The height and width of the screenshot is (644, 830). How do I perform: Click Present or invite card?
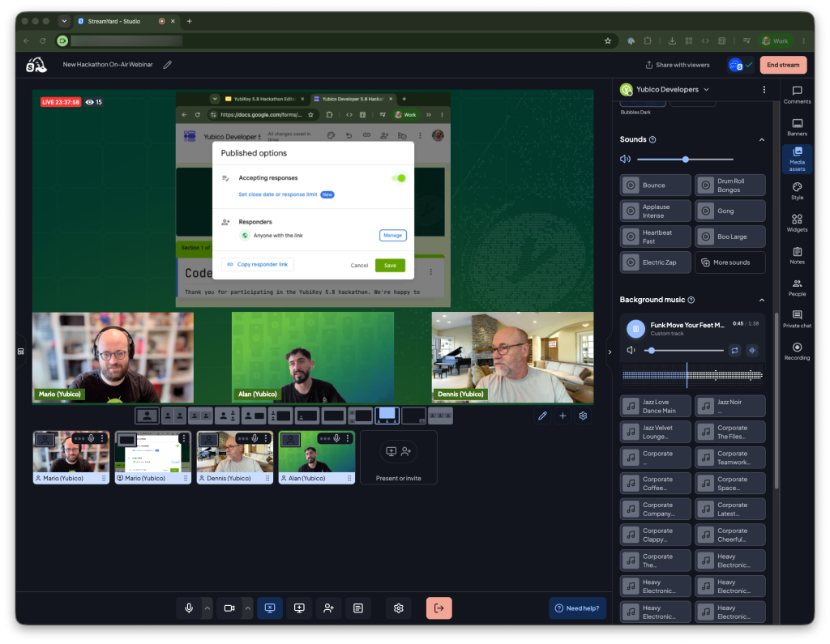pos(399,457)
